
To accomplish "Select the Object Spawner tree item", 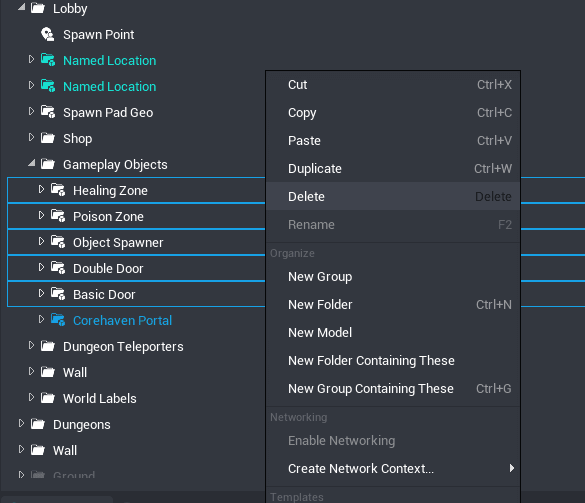I will pyautogui.click(x=136, y=242).
